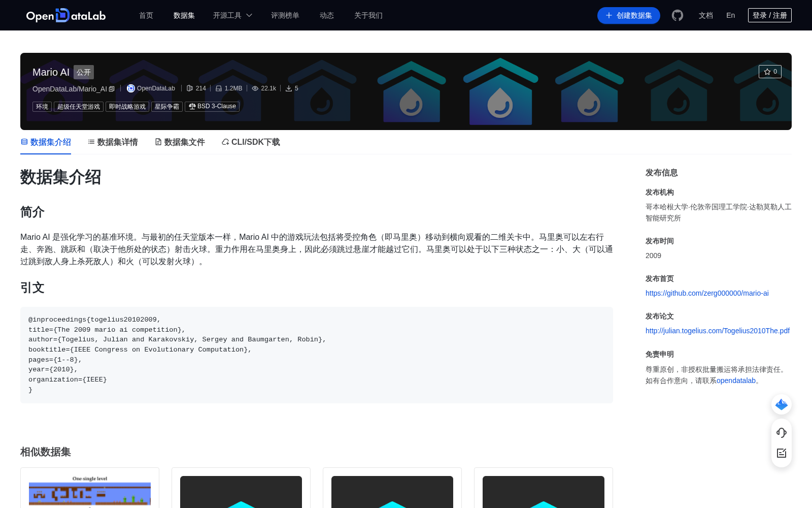
Task: Star the Mario AI dataset
Action: pyautogui.click(x=770, y=72)
